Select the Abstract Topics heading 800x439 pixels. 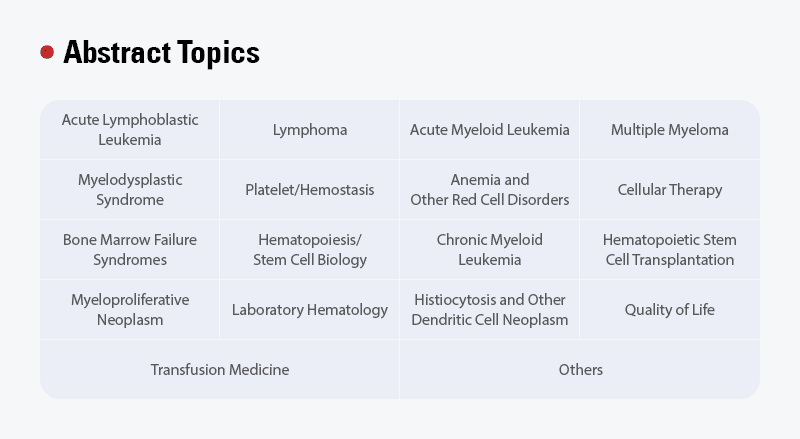[x=161, y=52]
